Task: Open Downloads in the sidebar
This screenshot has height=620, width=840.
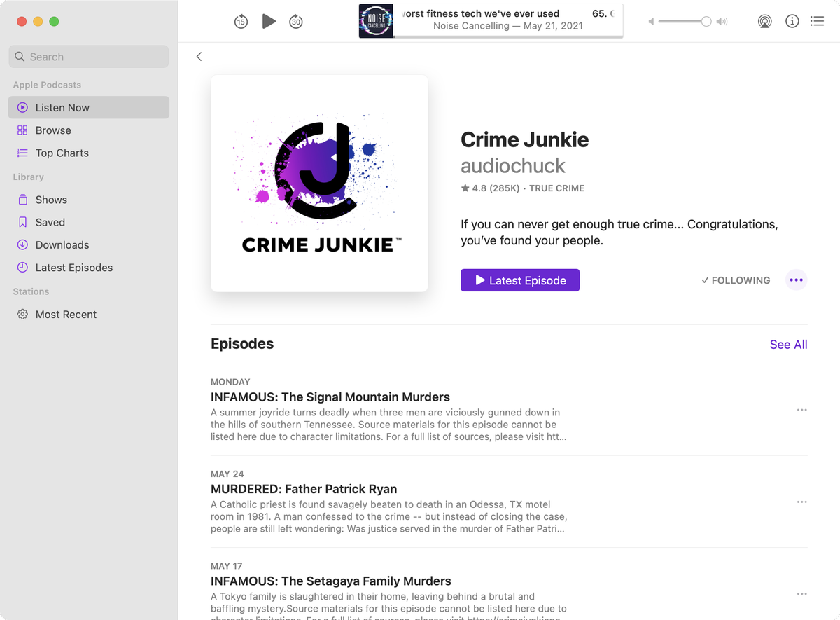Action: (62, 244)
